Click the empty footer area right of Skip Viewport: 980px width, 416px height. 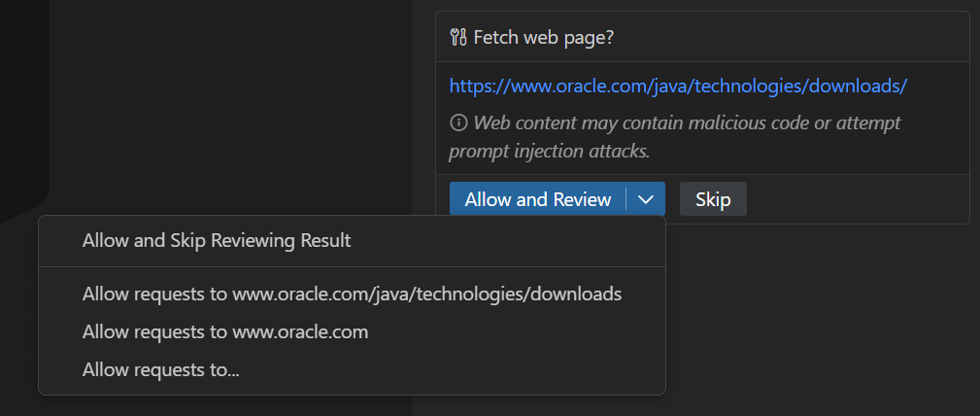pos(855,199)
